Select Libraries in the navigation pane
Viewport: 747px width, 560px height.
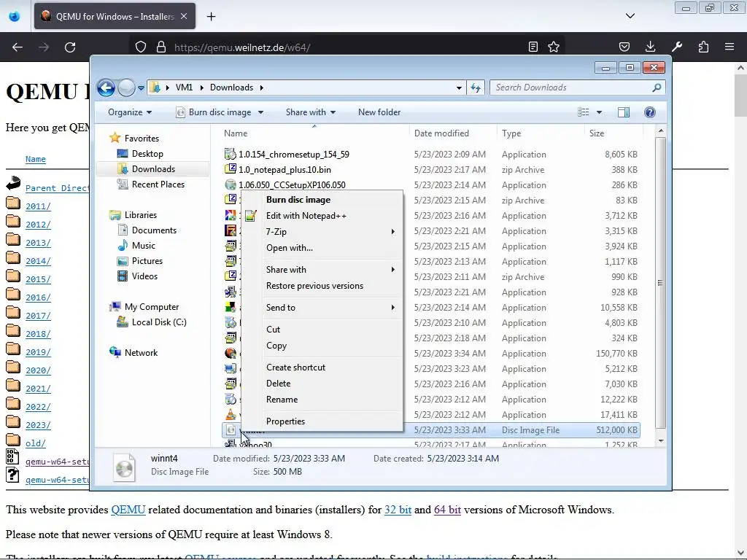(x=141, y=215)
